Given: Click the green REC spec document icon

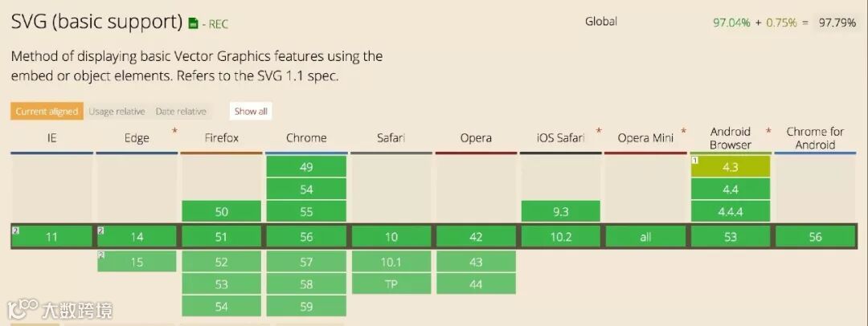Looking at the screenshot, I should pyautogui.click(x=193, y=24).
